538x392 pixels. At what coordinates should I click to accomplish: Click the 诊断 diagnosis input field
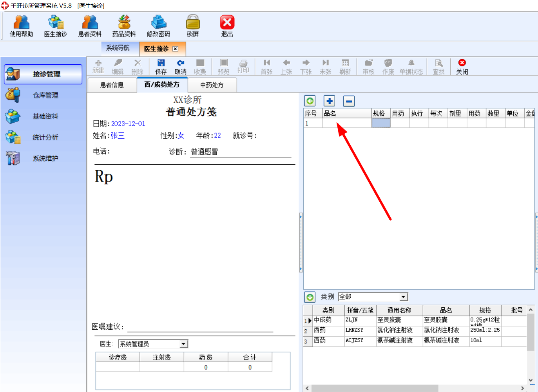click(x=241, y=152)
